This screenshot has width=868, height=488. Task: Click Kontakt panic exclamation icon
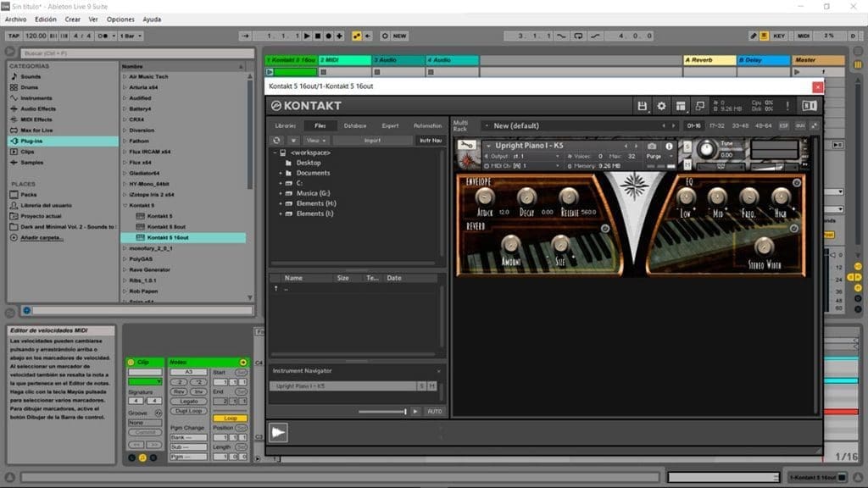[787, 106]
